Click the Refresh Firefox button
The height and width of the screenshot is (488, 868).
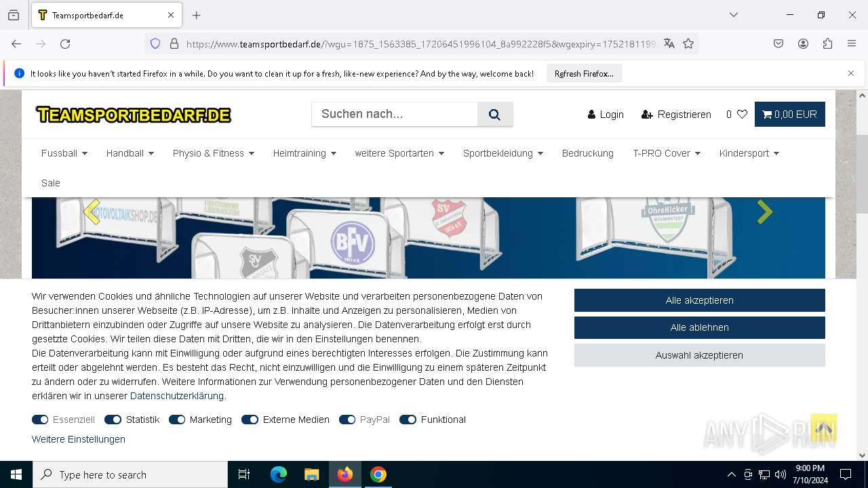pyautogui.click(x=584, y=73)
